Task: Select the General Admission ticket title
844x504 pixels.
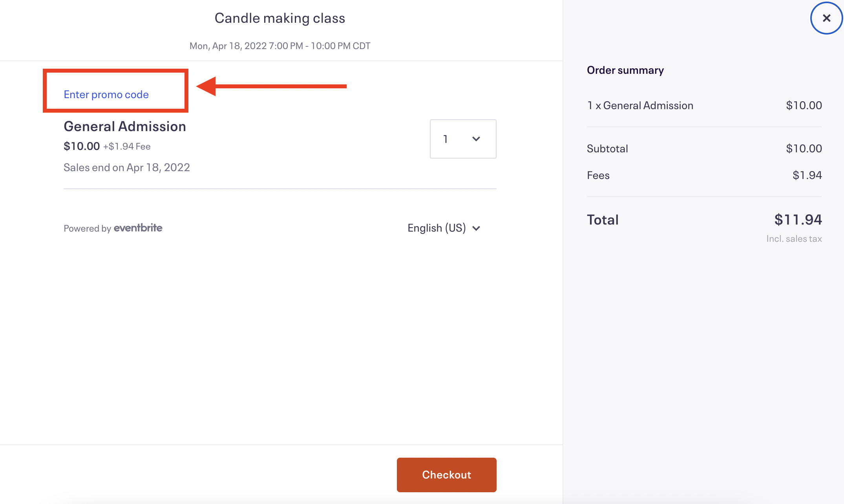Action: 125,126
